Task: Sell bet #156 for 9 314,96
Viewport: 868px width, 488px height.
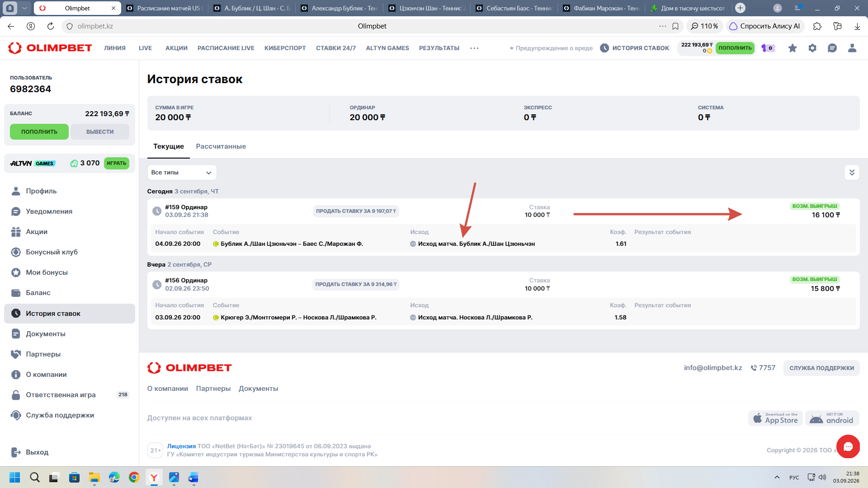Action: click(356, 284)
